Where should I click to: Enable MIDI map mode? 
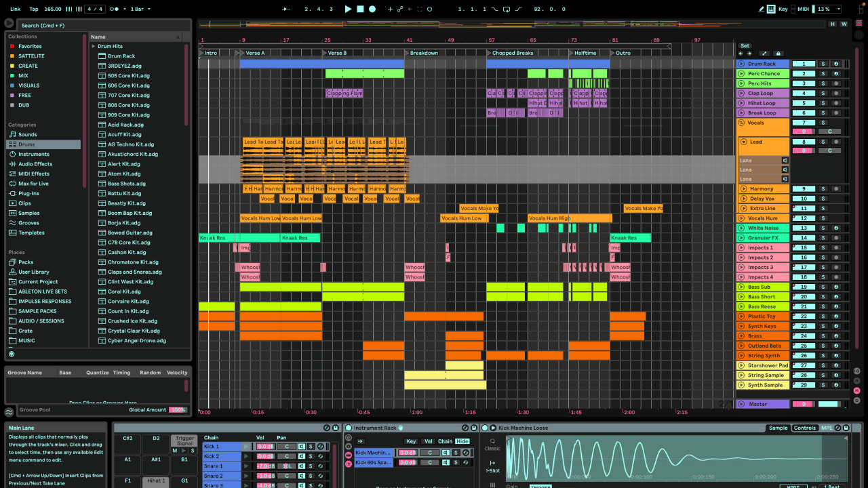tap(803, 9)
